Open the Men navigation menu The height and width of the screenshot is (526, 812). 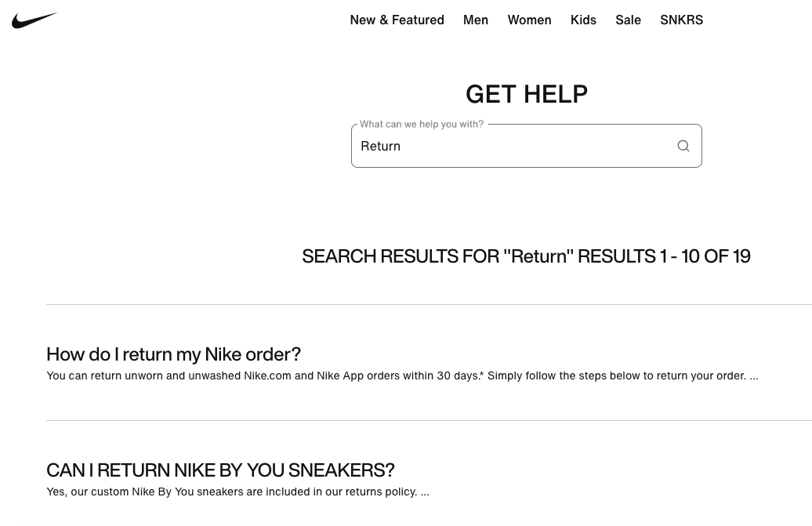(x=476, y=20)
